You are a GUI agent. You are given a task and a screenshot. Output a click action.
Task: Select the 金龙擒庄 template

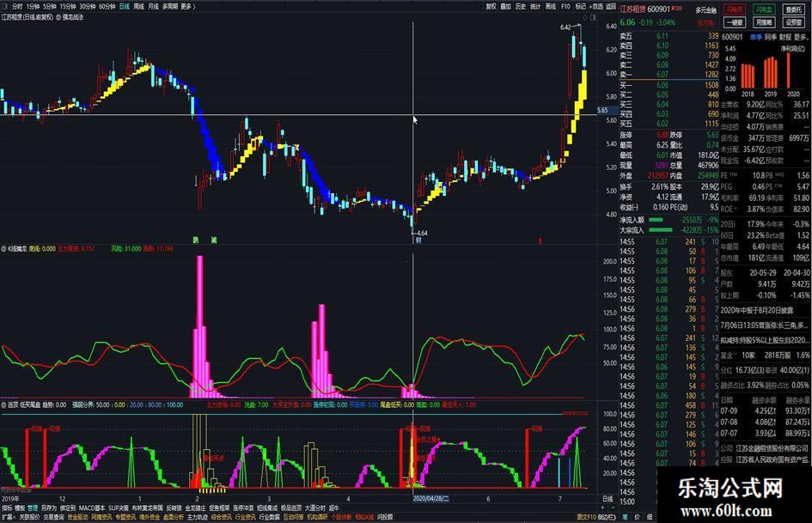[x=195, y=508]
